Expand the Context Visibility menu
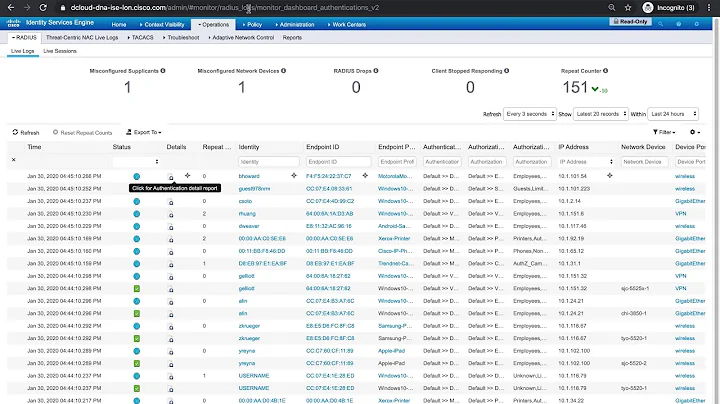Viewport: 720px width, 404px height. pos(162,25)
